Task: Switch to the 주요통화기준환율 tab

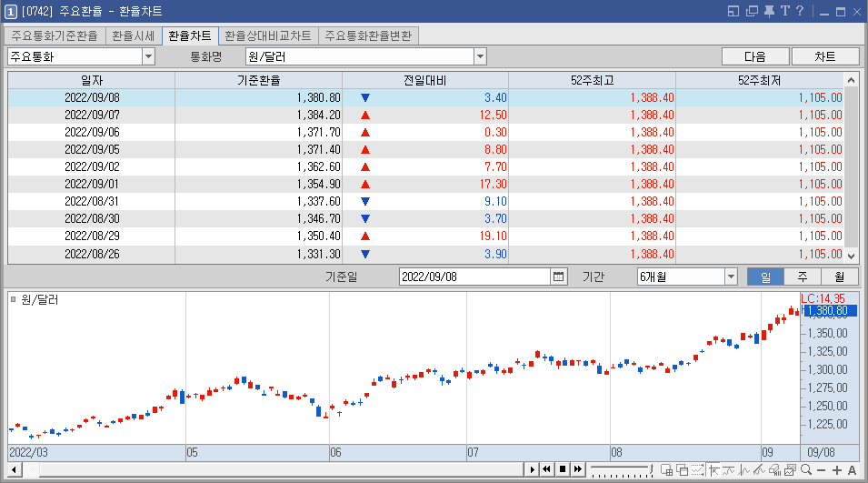Action: (55, 35)
